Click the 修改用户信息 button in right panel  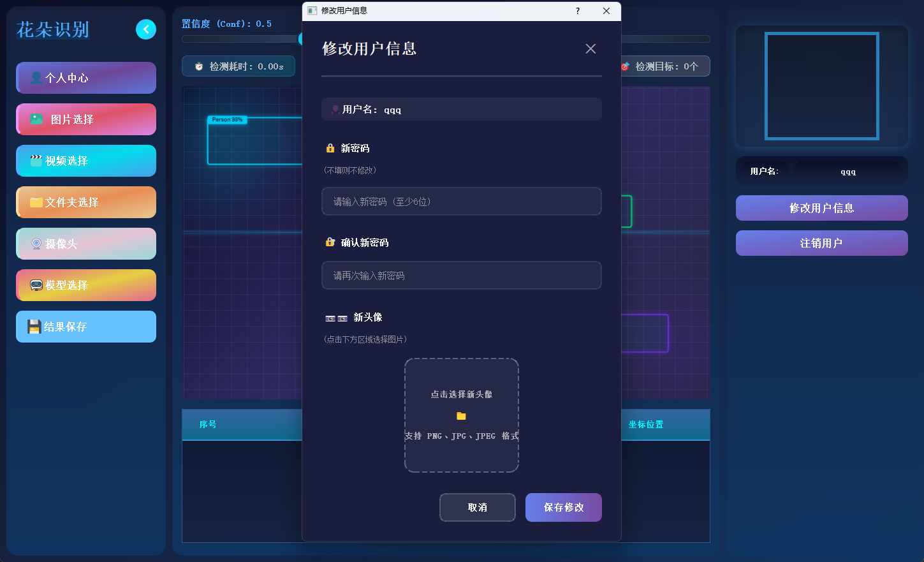822,208
